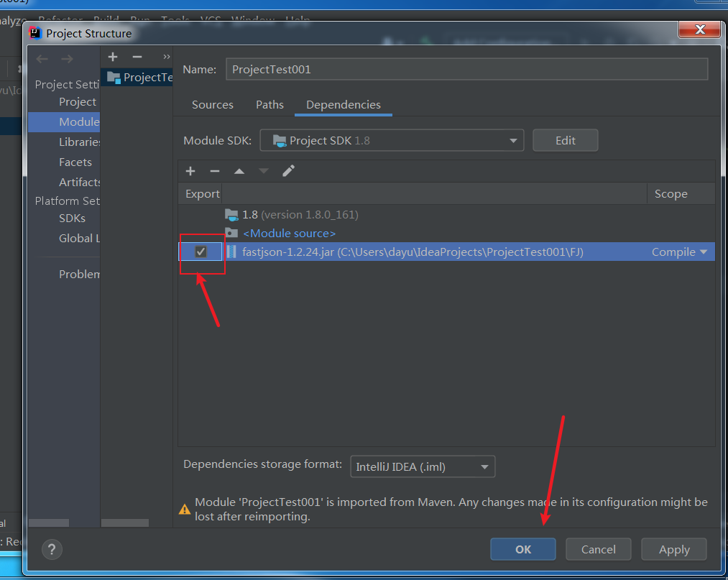The width and height of the screenshot is (728, 580).
Task: Open Dependencies storage format dropdown
Action: [x=423, y=466]
